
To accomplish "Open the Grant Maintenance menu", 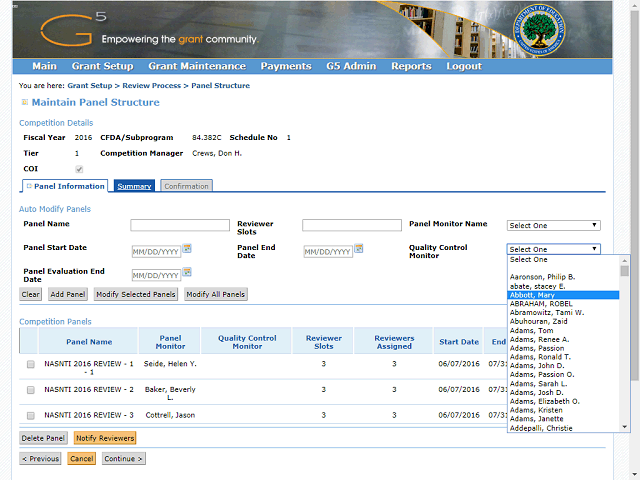I will click(x=197, y=66).
